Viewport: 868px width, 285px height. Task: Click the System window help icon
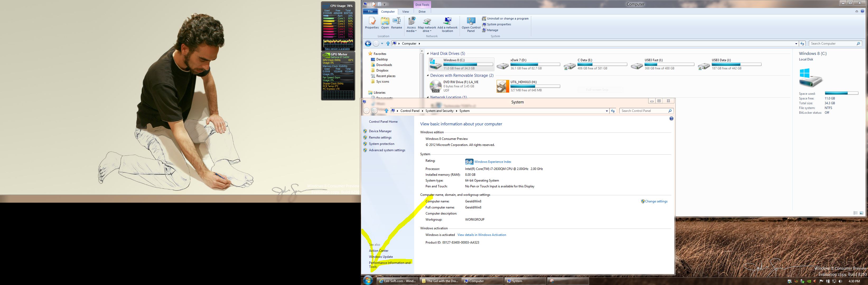tap(671, 118)
